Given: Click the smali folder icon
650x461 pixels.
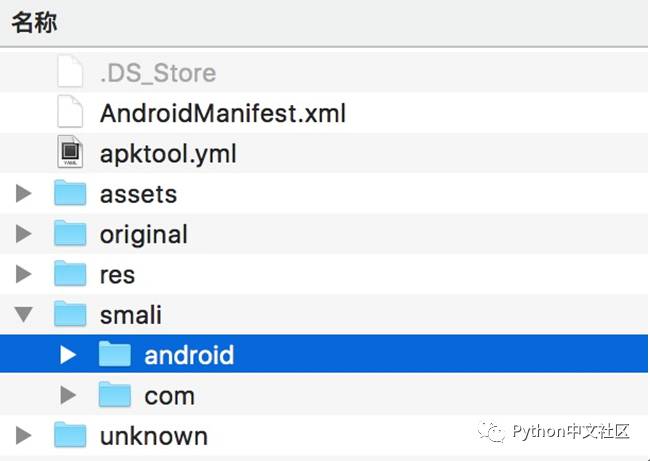Looking at the screenshot, I should click(x=70, y=315).
